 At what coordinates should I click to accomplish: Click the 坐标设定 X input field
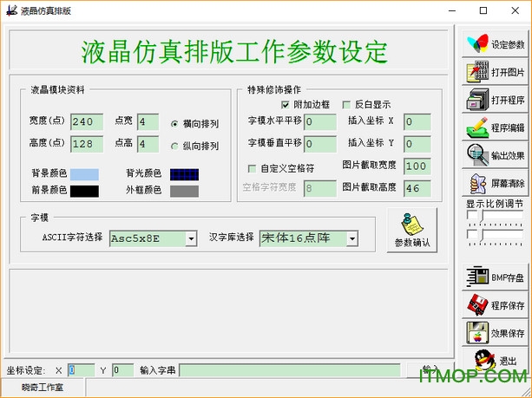82,370
